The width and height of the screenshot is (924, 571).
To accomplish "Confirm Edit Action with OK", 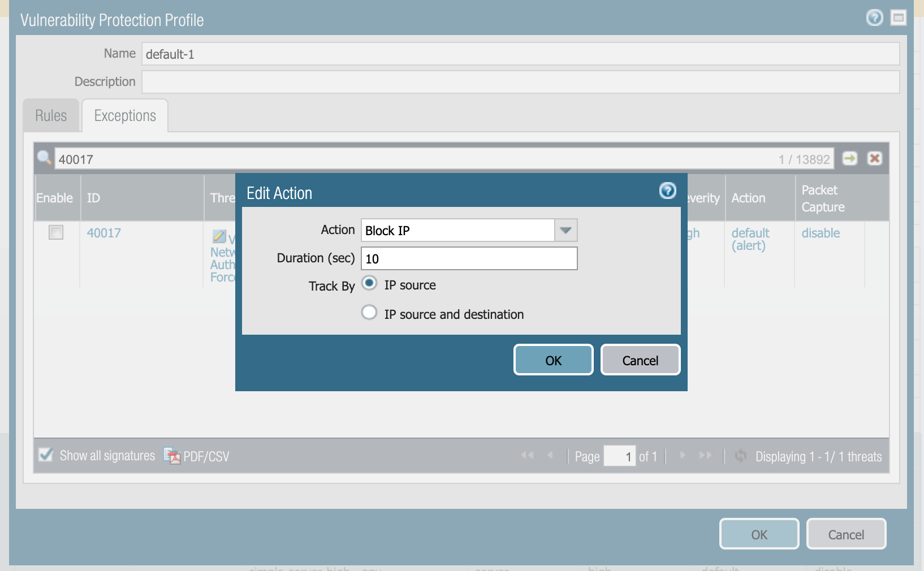I will pyautogui.click(x=553, y=360).
